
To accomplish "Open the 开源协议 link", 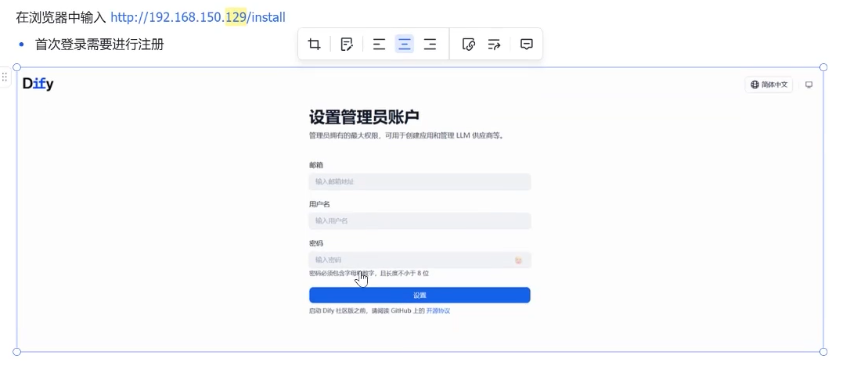I will coord(438,311).
